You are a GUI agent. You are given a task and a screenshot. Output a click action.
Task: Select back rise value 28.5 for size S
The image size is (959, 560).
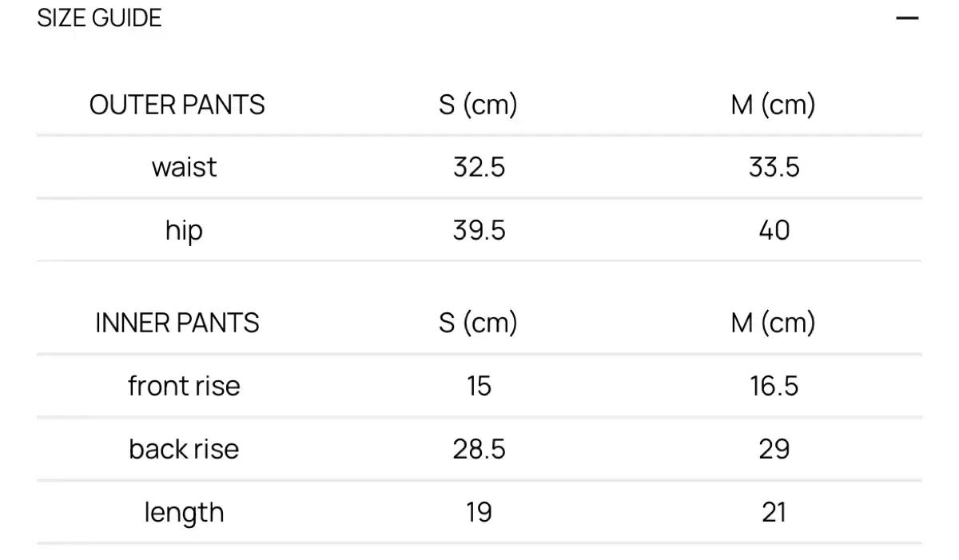(479, 449)
